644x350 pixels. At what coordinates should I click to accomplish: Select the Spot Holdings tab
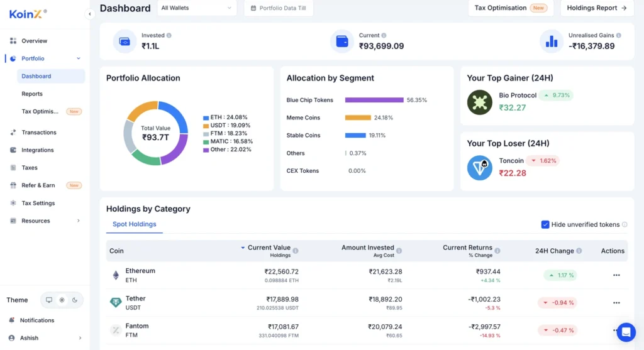pos(134,224)
